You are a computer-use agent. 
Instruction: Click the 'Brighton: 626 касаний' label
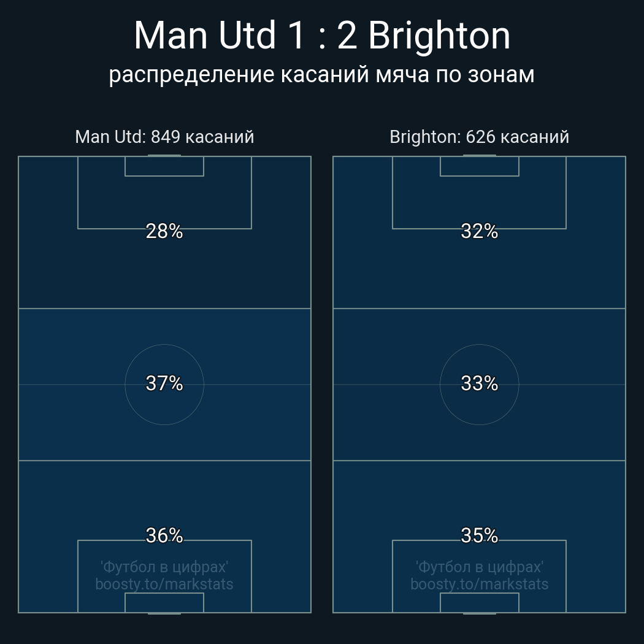click(x=479, y=137)
